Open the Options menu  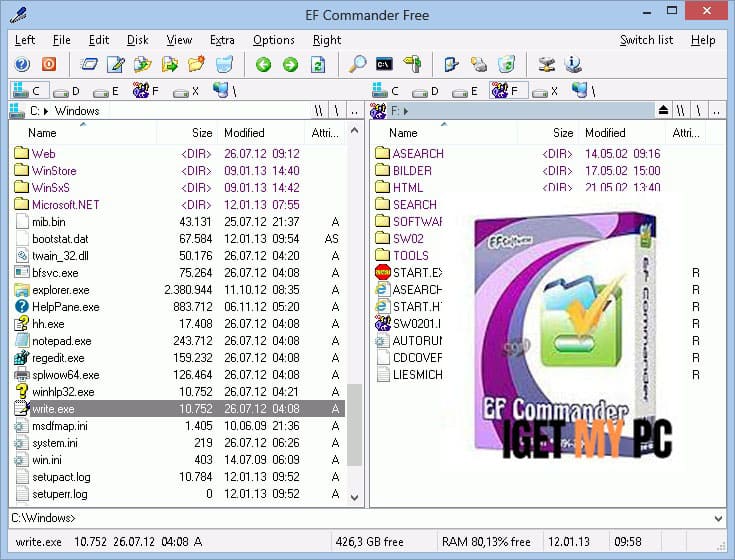point(274,40)
